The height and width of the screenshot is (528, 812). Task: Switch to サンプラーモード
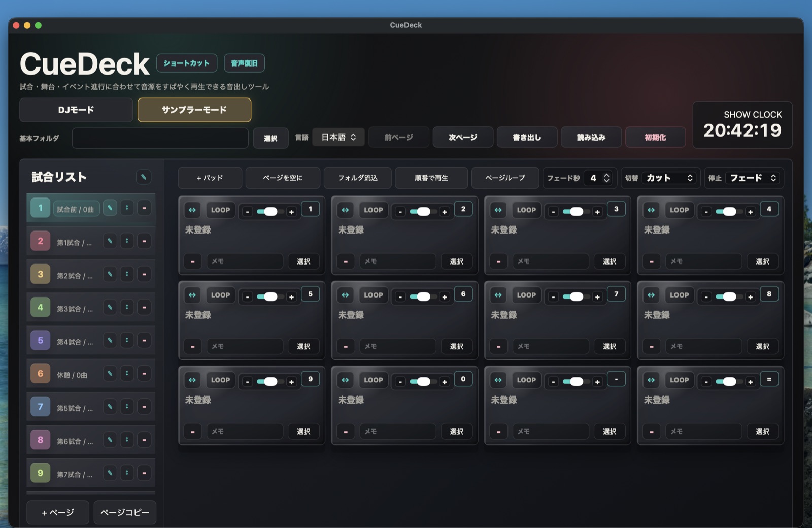click(x=194, y=110)
